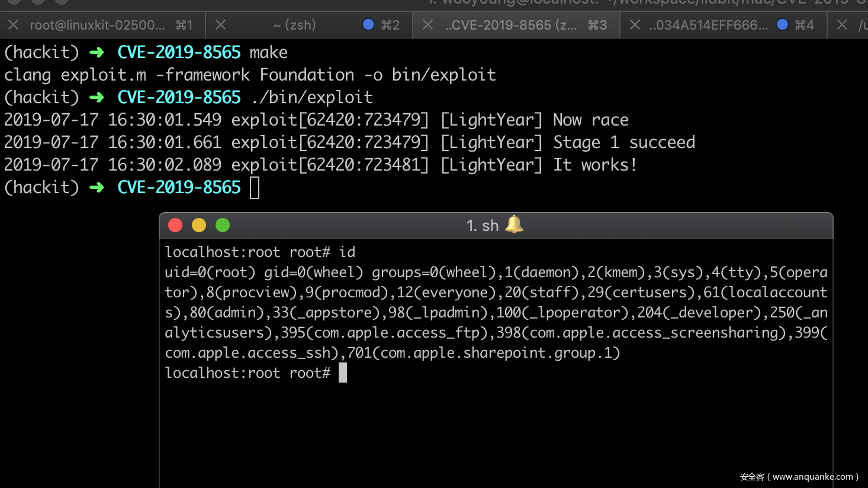The height and width of the screenshot is (488, 868).
Task: Click the cursor at the CVE-2019-8565 prompt
Action: (255, 188)
